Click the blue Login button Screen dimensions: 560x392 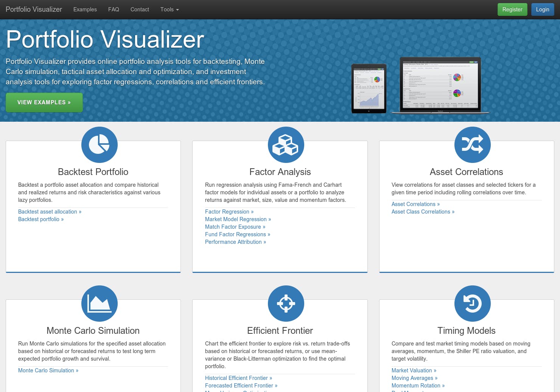(x=543, y=9)
